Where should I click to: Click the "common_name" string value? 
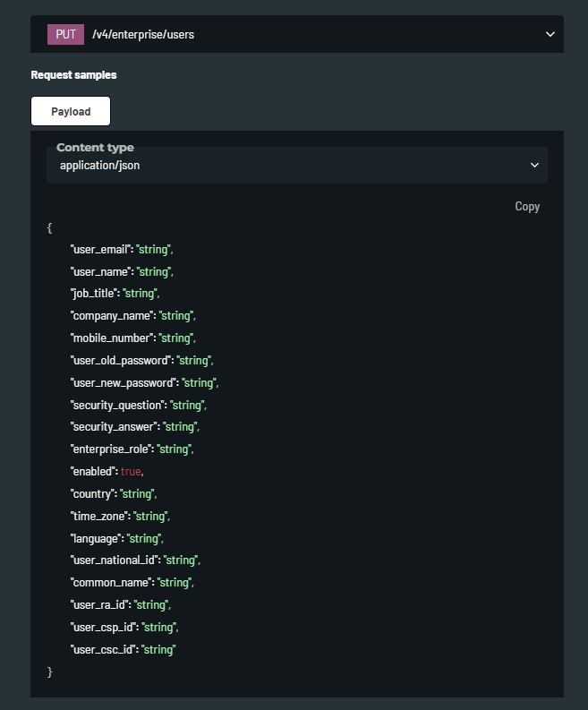[174, 582]
